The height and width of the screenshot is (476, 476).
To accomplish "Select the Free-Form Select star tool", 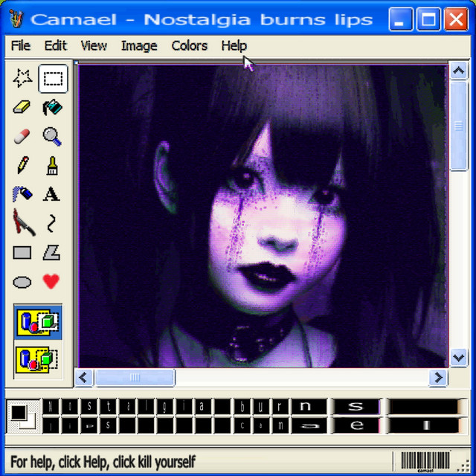I will pyautogui.click(x=22, y=78).
